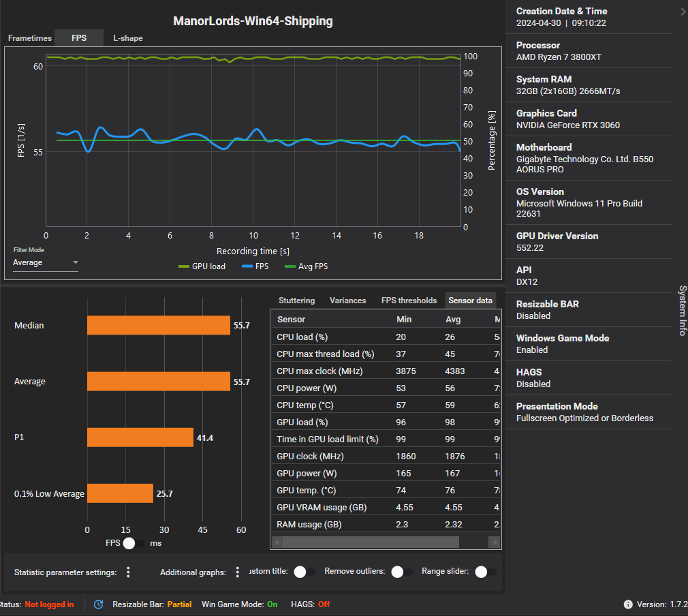688x616 pixels.
Task: Collapse the System Info panel chevron
Action: (683, 12)
